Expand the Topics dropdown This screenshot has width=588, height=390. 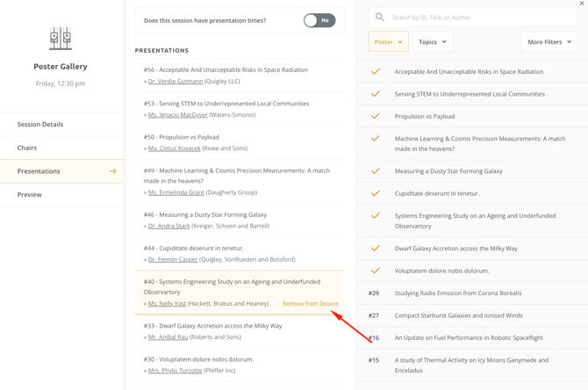click(x=432, y=41)
